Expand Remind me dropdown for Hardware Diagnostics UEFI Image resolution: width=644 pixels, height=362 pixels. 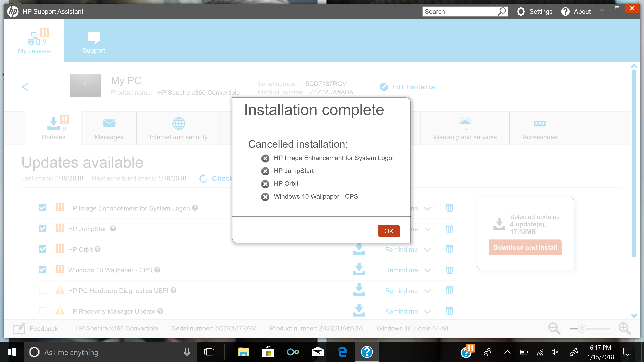(427, 291)
